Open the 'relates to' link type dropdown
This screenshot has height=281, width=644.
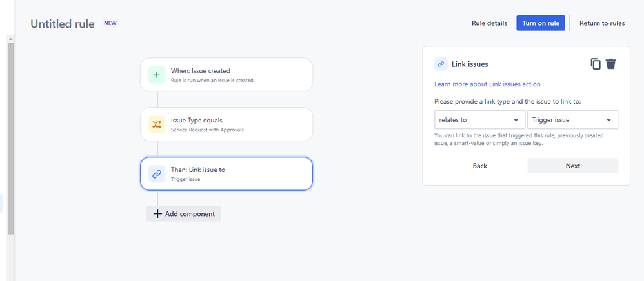(479, 120)
